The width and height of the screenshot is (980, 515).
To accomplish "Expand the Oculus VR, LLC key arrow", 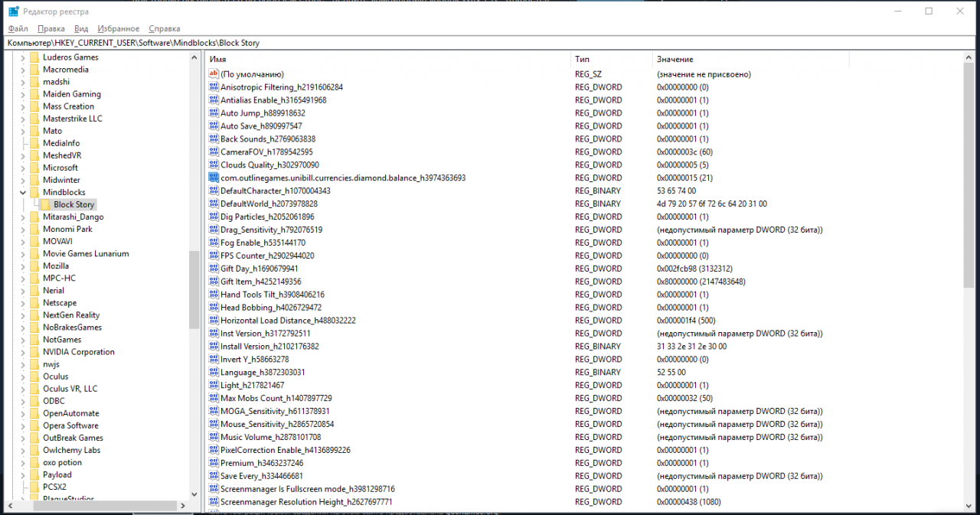I will (23, 389).
